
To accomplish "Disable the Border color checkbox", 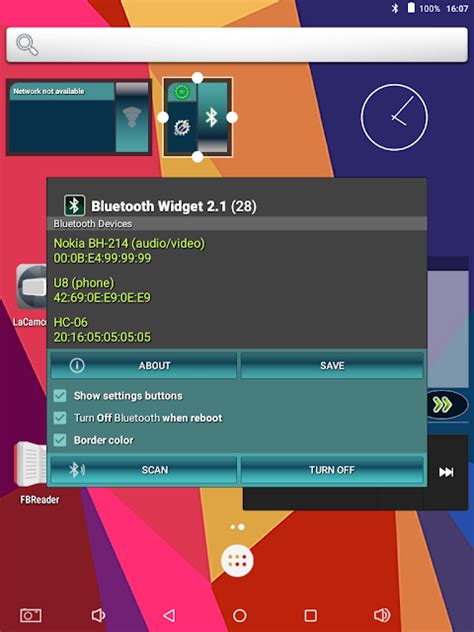I will click(60, 440).
